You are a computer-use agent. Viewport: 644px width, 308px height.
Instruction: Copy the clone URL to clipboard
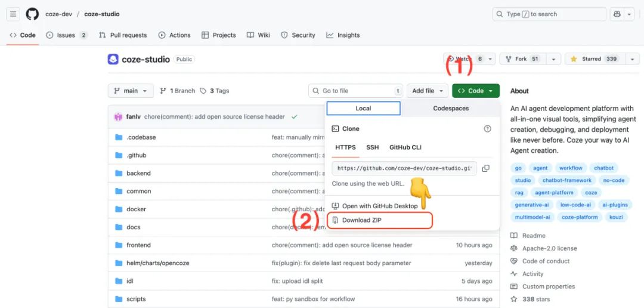click(x=486, y=168)
